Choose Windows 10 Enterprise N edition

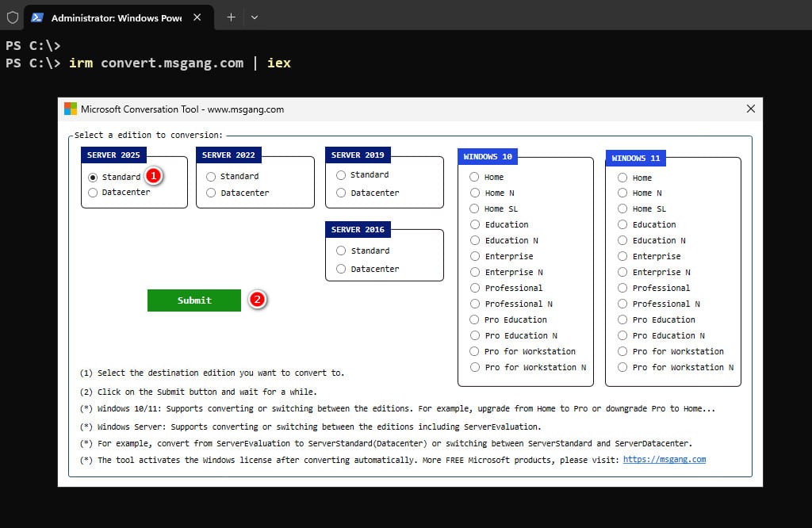475,272
